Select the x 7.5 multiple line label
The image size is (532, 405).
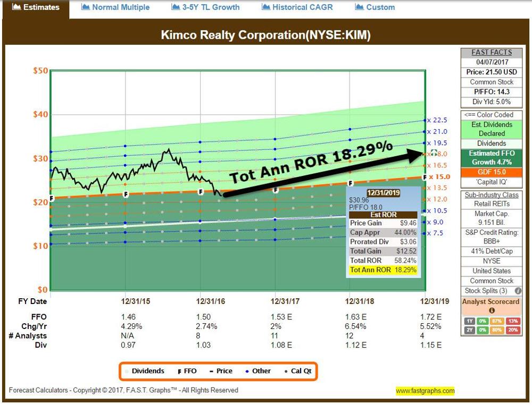pyautogui.click(x=435, y=233)
